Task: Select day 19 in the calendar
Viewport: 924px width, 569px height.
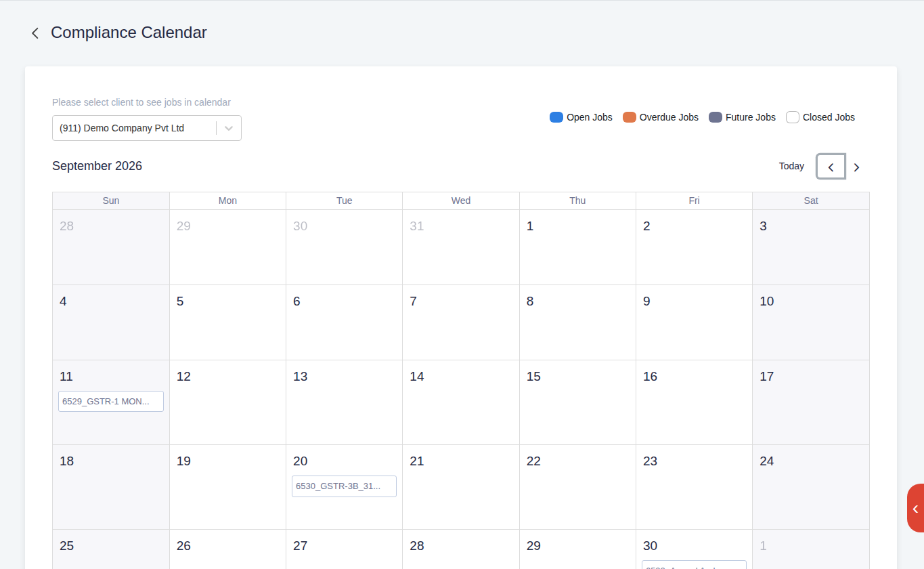Action: 184,461
